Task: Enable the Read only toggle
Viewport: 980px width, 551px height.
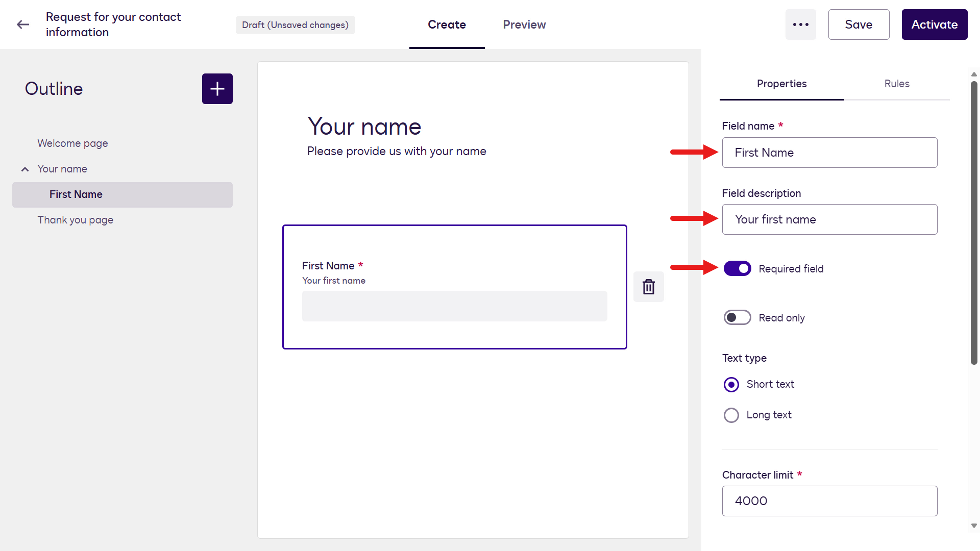Action: click(x=738, y=317)
